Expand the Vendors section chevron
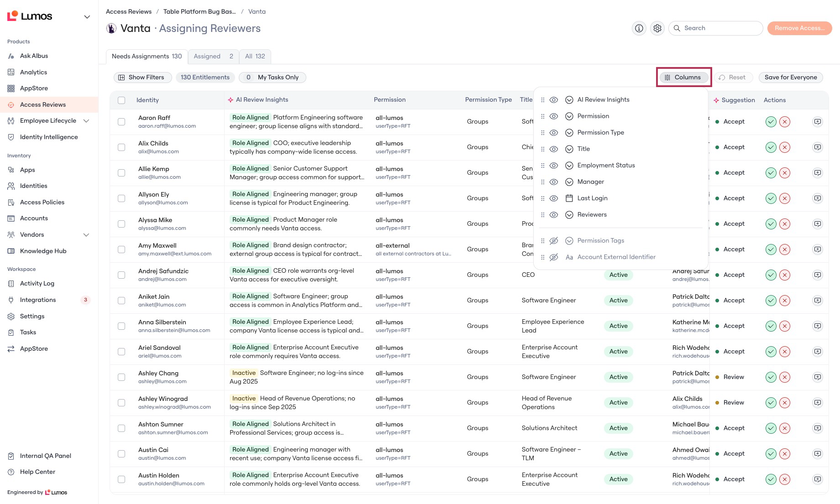 point(86,235)
